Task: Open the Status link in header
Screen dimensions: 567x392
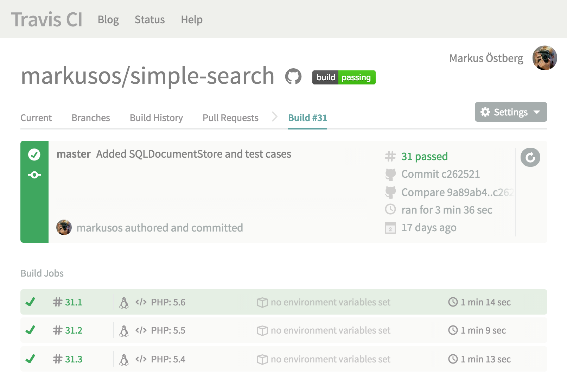Action: (149, 19)
